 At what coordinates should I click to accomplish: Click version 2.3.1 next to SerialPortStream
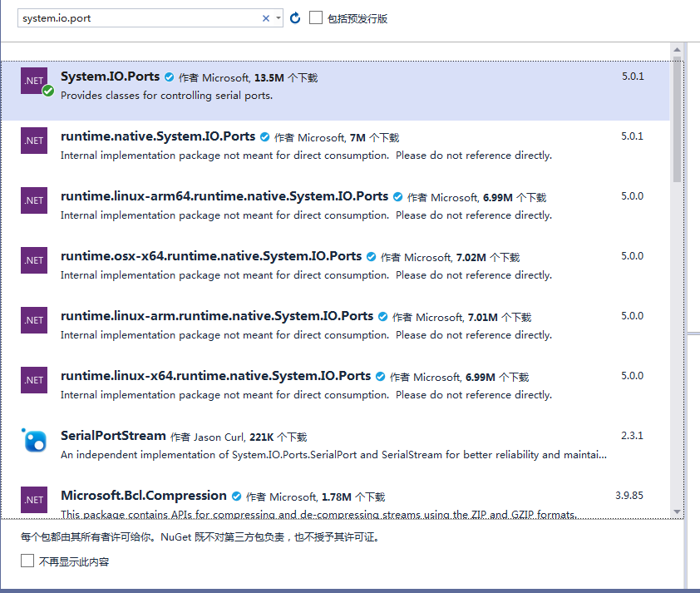(632, 435)
